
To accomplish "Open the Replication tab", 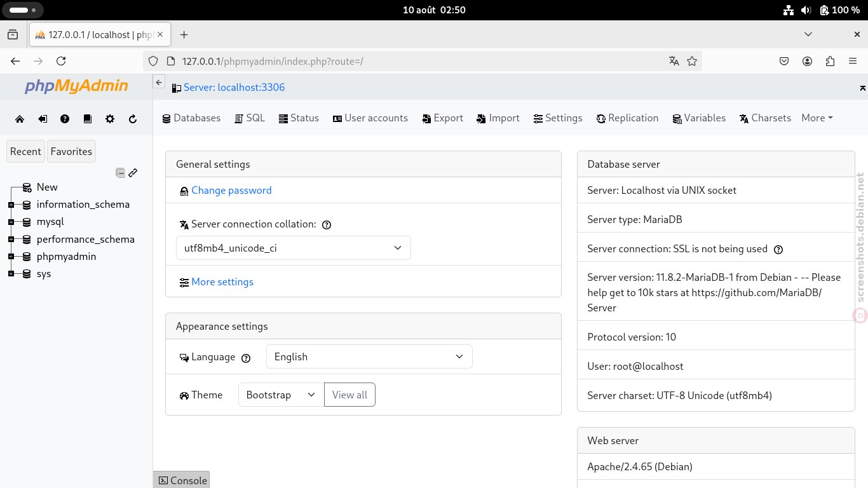I will click(627, 118).
